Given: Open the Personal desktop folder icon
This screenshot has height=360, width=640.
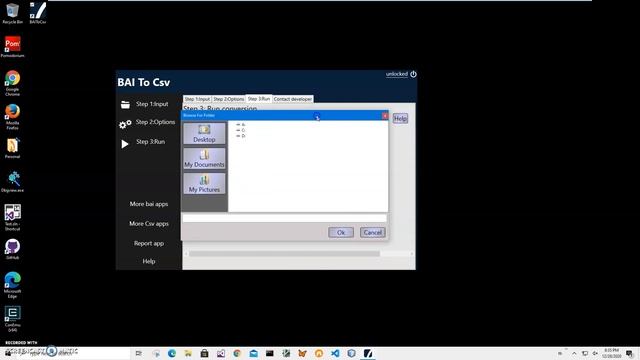Looking at the screenshot, I should (12, 148).
